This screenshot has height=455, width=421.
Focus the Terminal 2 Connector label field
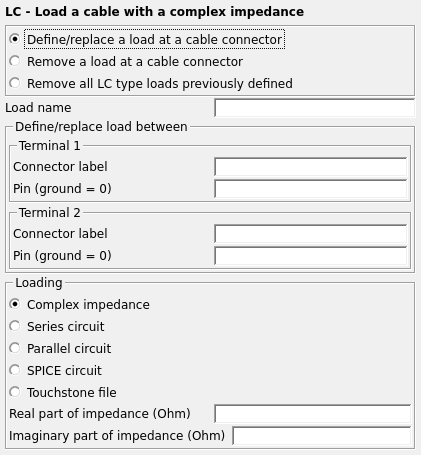[310, 234]
